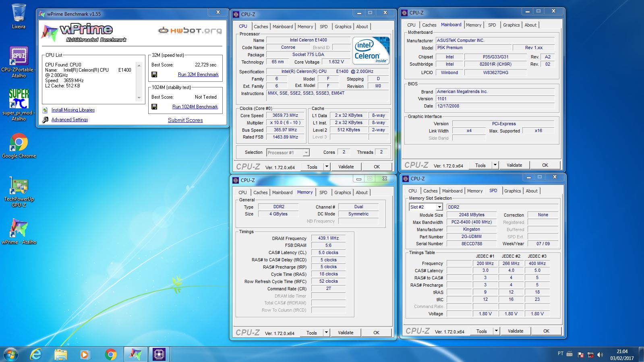
Task: Open Windows Media Player from the taskbar
Action: tap(85, 354)
